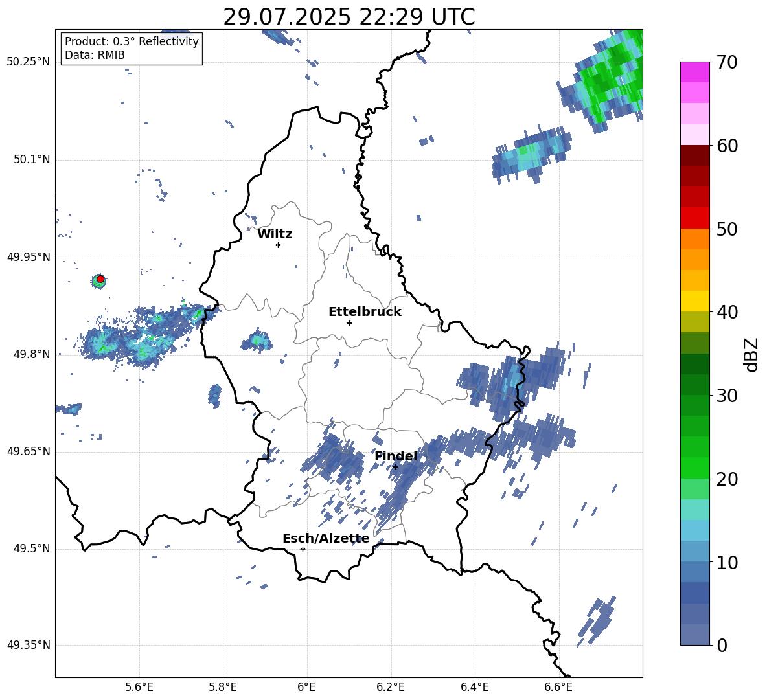The width and height of the screenshot is (767, 700).
Task: Click the bright red colorbar swatch above 50
Action: pyautogui.click(x=694, y=218)
